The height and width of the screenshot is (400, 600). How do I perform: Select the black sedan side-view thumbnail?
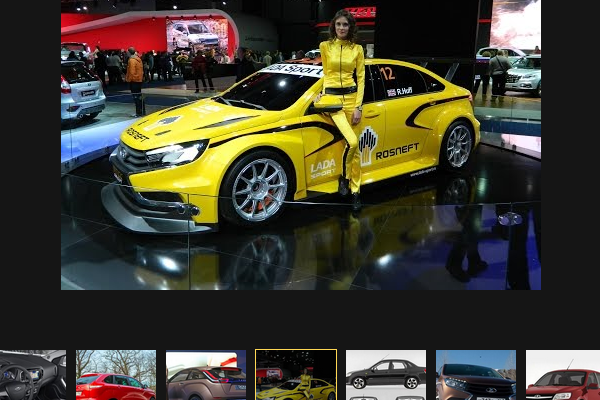tap(386, 375)
